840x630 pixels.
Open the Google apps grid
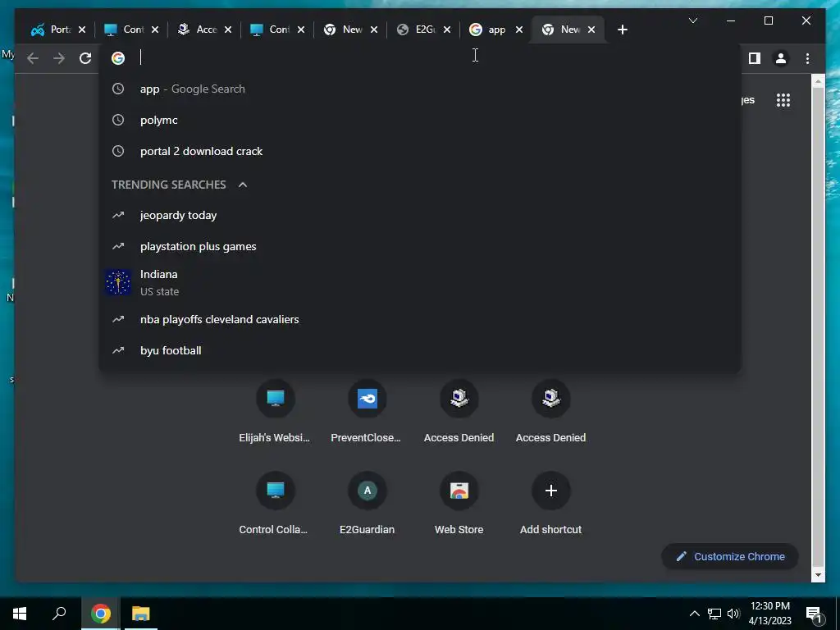pos(783,100)
